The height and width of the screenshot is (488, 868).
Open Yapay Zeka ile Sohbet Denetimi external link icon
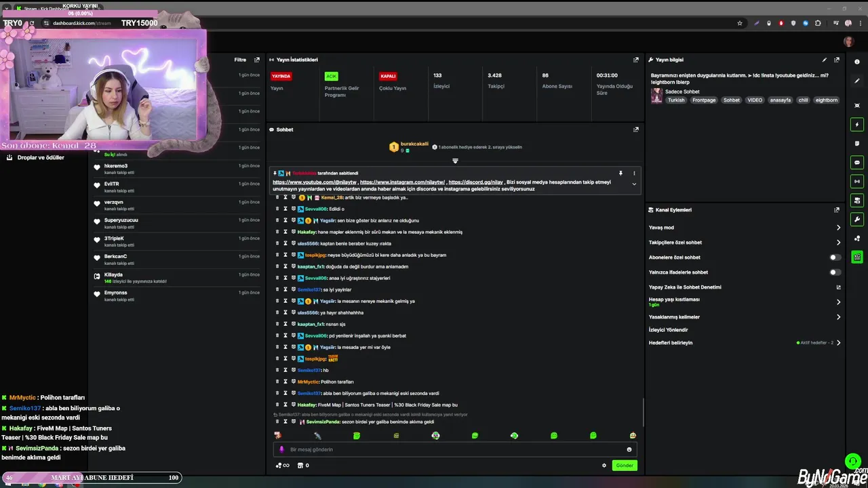tap(838, 287)
